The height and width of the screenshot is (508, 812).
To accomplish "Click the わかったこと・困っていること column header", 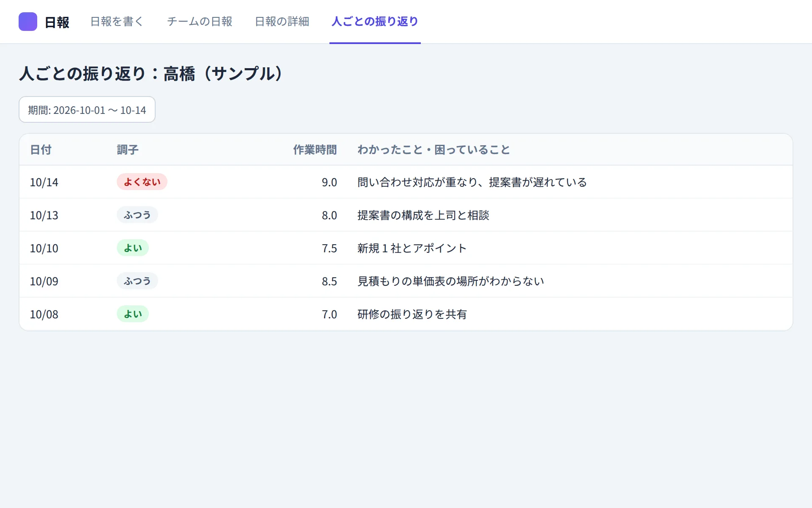I will pyautogui.click(x=434, y=150).
